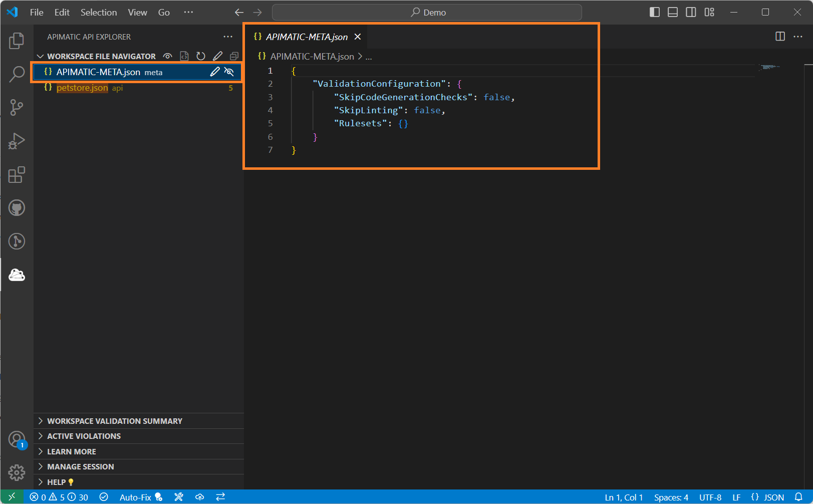Open the Edit menu
The width and height of the screenshot is (813, 504).
[62, 13]
